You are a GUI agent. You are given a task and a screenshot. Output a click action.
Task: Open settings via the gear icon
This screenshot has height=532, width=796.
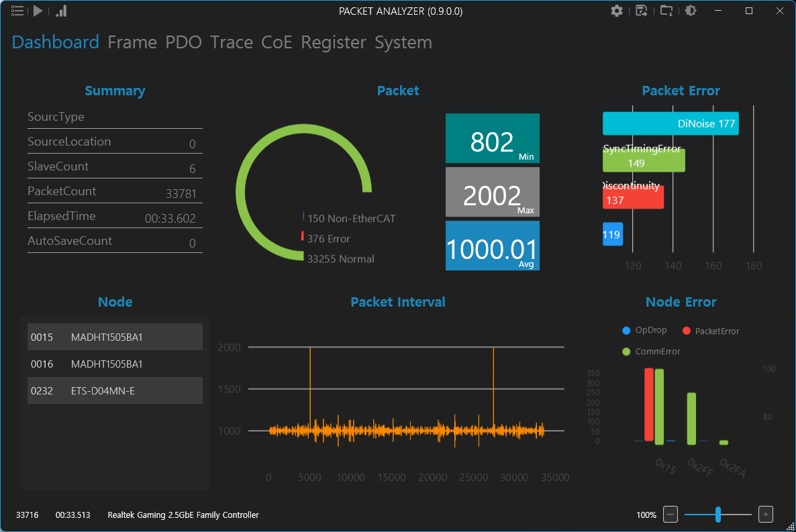pos(616,11)
